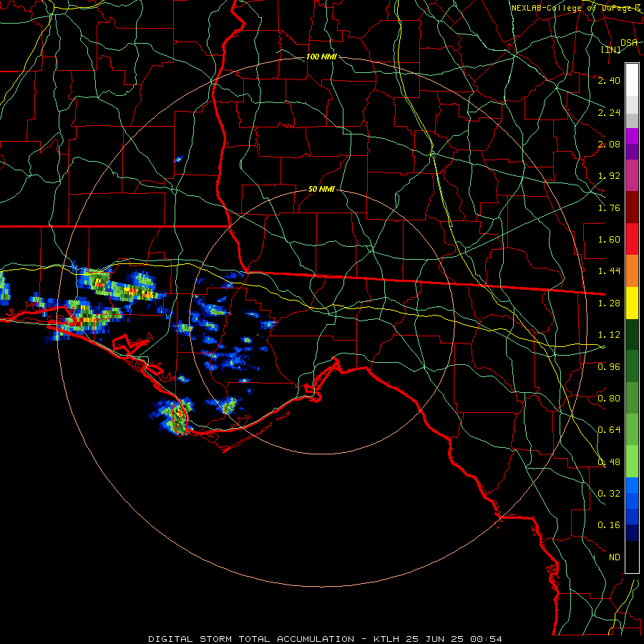The width and height of the screenshot is (644, 644).
Task: Click the 100 NMI range ring label
Action: pos(321,57)
